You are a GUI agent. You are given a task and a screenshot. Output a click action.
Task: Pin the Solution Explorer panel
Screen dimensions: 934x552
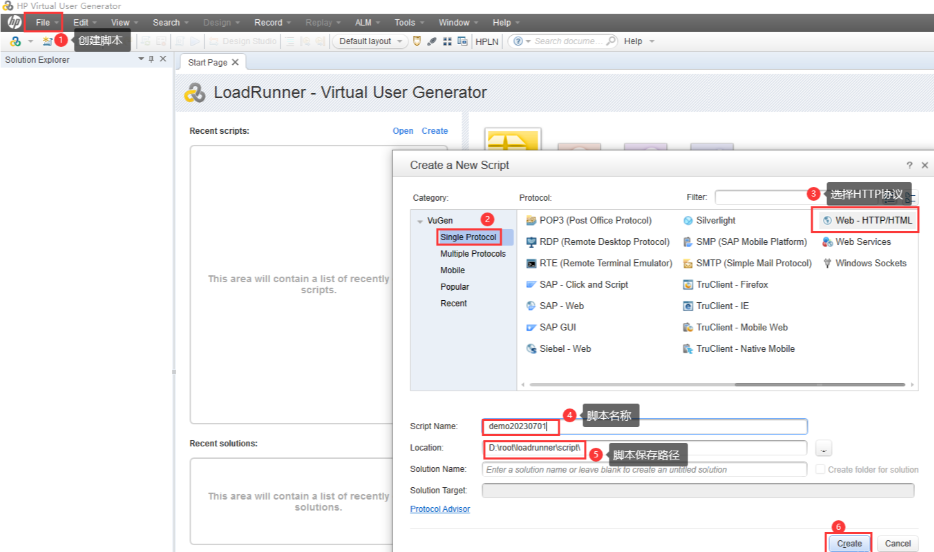[x=151, y=59]
